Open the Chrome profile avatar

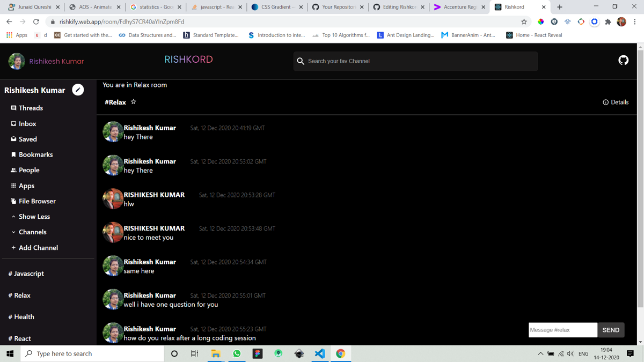pyautogui.click(x=621, y=22)
